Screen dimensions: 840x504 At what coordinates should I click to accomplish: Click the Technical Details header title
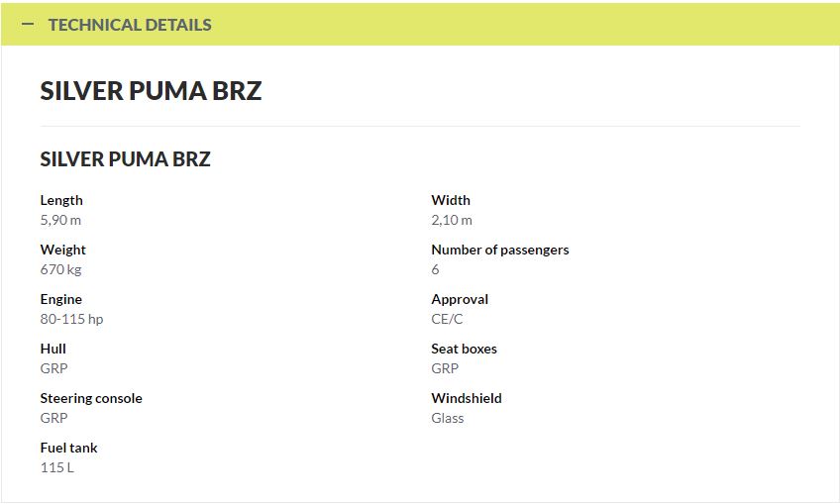coord(130,25)
